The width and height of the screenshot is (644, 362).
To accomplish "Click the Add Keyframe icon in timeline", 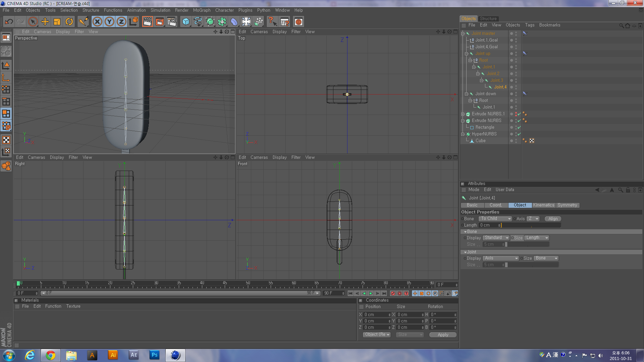I will click(391, 293).
